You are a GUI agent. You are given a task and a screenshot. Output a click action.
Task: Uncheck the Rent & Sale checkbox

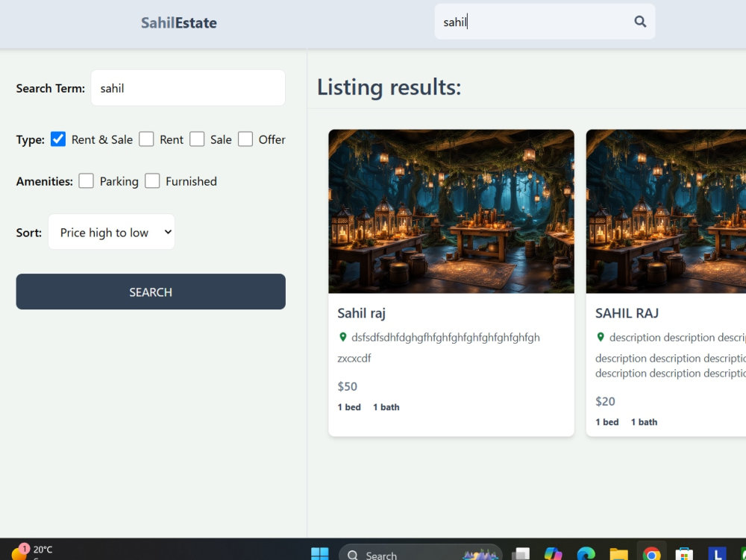(58, 139)
